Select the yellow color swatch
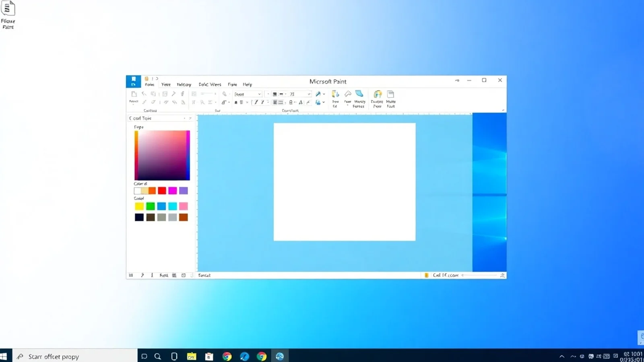The image size is (644, 362). click(139, 206)
